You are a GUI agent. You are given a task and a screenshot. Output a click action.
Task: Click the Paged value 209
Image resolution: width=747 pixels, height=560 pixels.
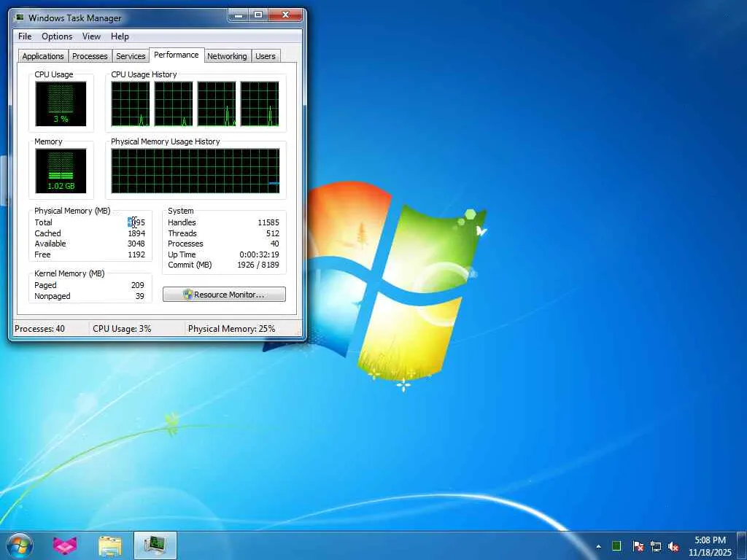(138, 285)
